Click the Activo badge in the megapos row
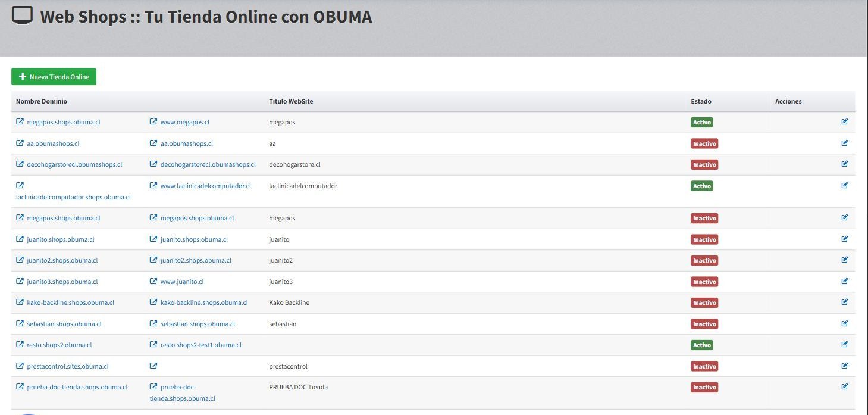Viewport: 868px width, 415px height. (x=702, y=122)
